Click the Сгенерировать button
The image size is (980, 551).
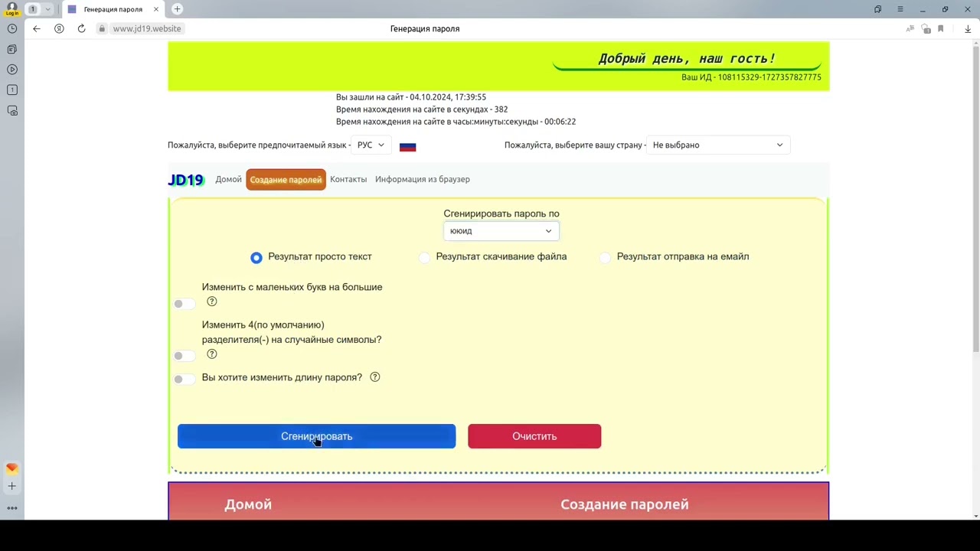click(316, 436)
